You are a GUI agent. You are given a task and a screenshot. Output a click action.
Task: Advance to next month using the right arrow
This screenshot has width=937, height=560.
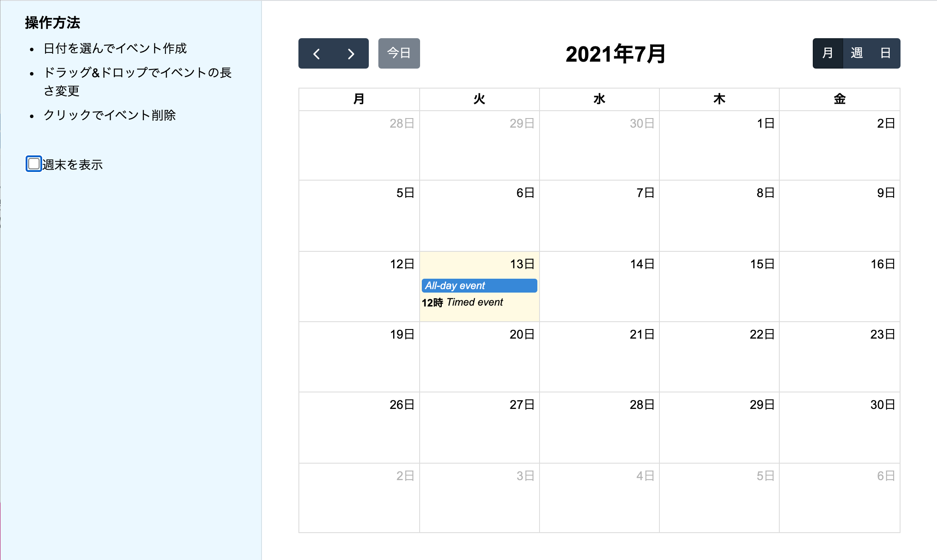350,53
